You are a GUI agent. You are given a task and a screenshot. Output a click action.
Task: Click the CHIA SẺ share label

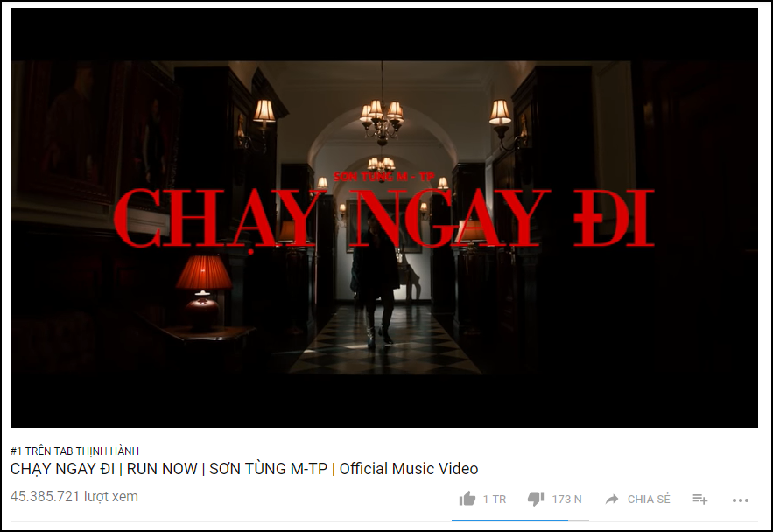click(649, 500)
